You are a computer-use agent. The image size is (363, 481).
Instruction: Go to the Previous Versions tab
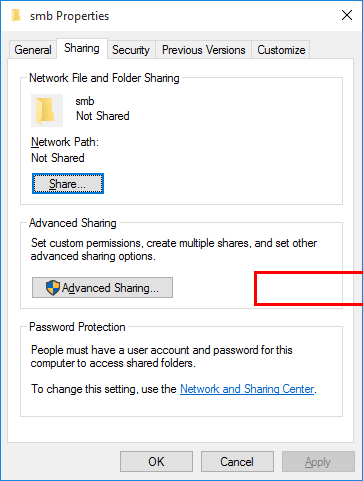pos(204,50)
